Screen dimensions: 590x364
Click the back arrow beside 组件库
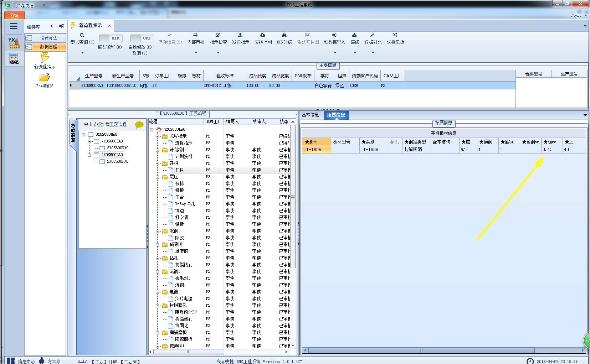(52, 26)
